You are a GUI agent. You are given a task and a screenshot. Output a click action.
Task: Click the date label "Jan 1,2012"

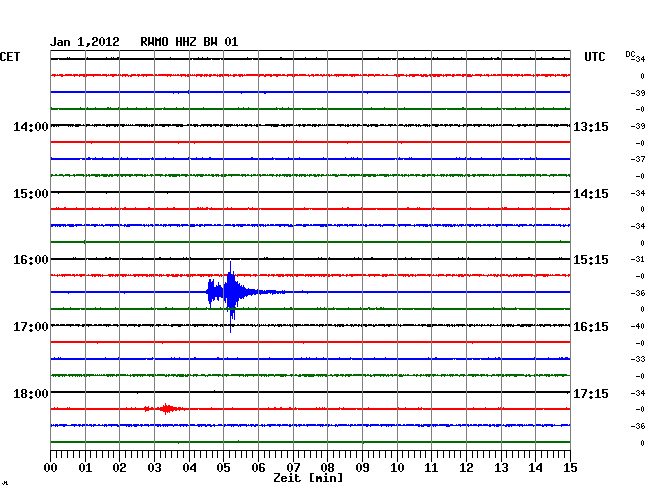coord(85,42)
